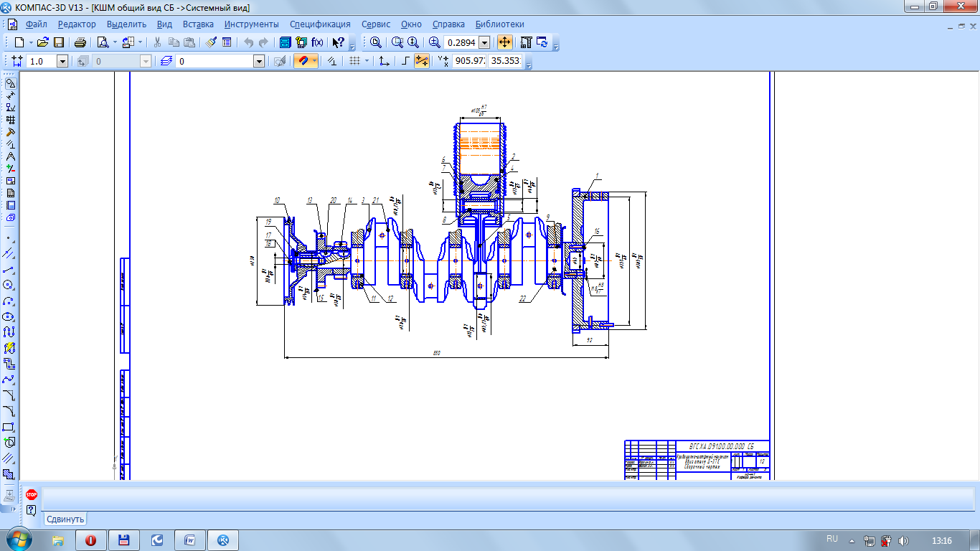Toggle global snaps magnet button
980x551 pixels.
[x=301, y=61]
